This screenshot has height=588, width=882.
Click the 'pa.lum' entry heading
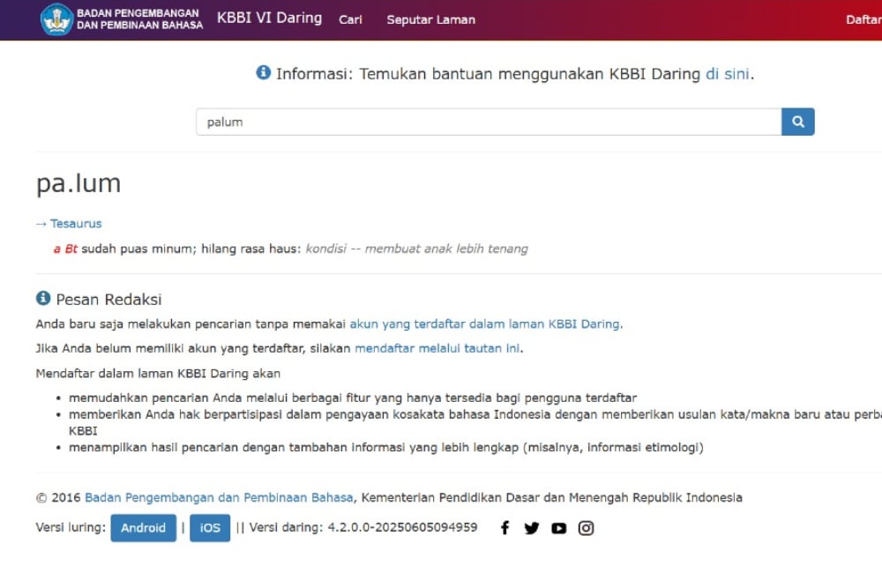point(78,183)
